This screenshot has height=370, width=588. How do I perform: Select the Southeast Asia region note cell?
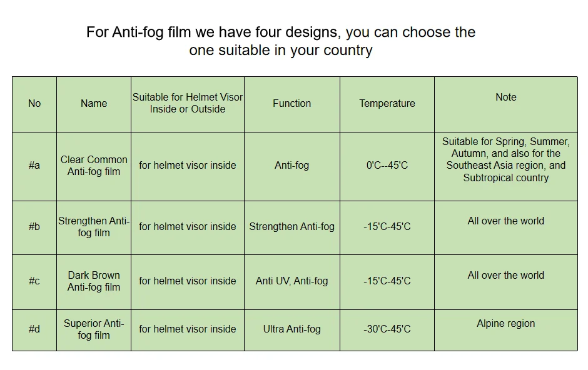tap(505, 160)
